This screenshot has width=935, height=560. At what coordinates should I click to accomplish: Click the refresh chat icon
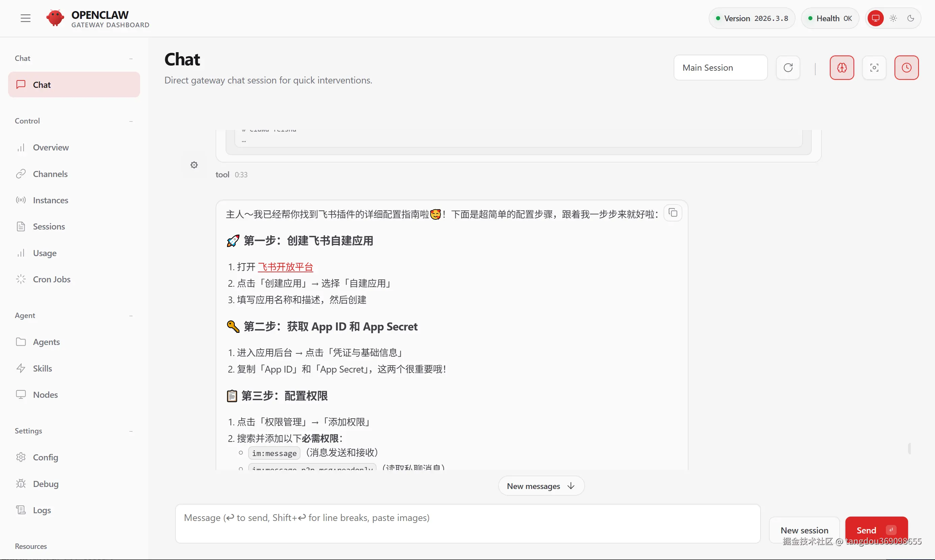tap(788, 68)
